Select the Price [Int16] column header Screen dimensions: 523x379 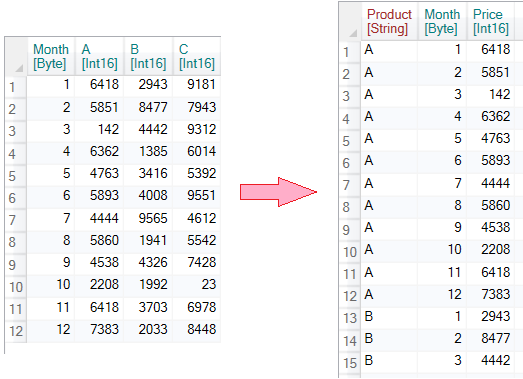point(491,21)
